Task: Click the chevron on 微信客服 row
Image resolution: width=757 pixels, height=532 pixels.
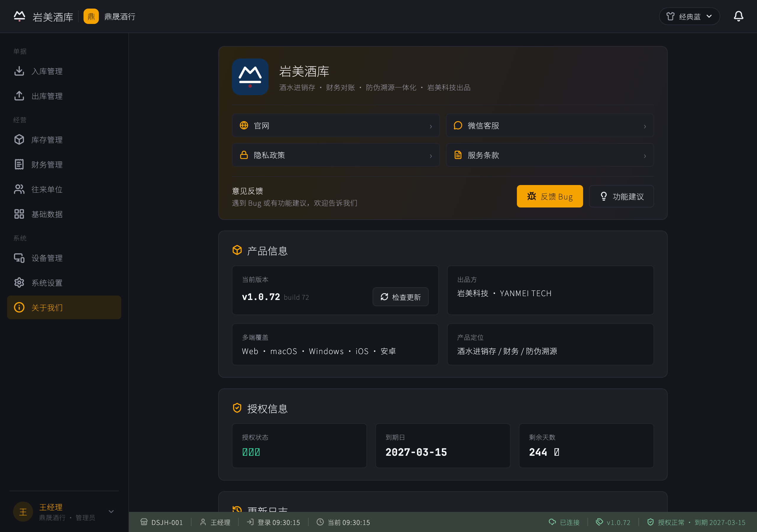Action: (x=645, y=126)
